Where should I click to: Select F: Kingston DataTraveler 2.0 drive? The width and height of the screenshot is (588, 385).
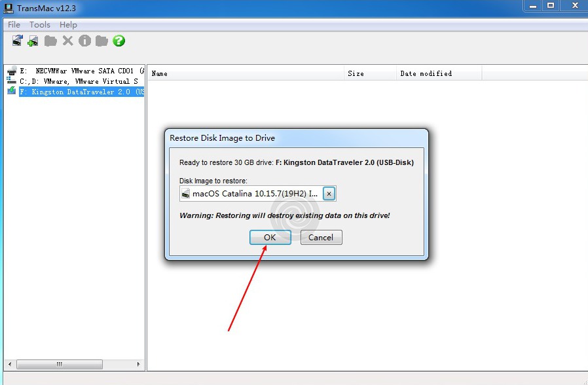click(x=82, y=92)
